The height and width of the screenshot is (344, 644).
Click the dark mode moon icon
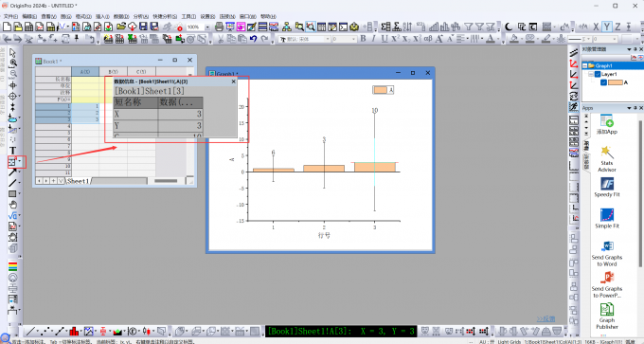click(509, 27)
